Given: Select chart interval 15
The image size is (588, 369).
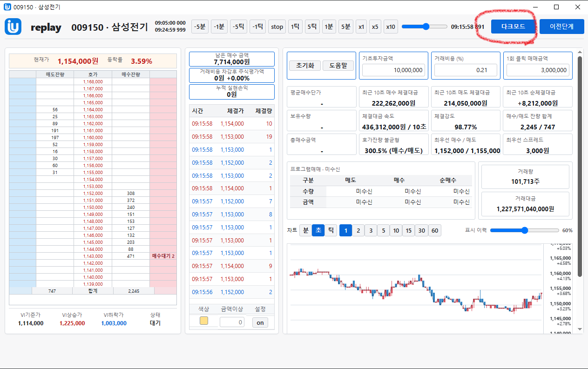Looking at the screenshot, I should tap(408, 230).
